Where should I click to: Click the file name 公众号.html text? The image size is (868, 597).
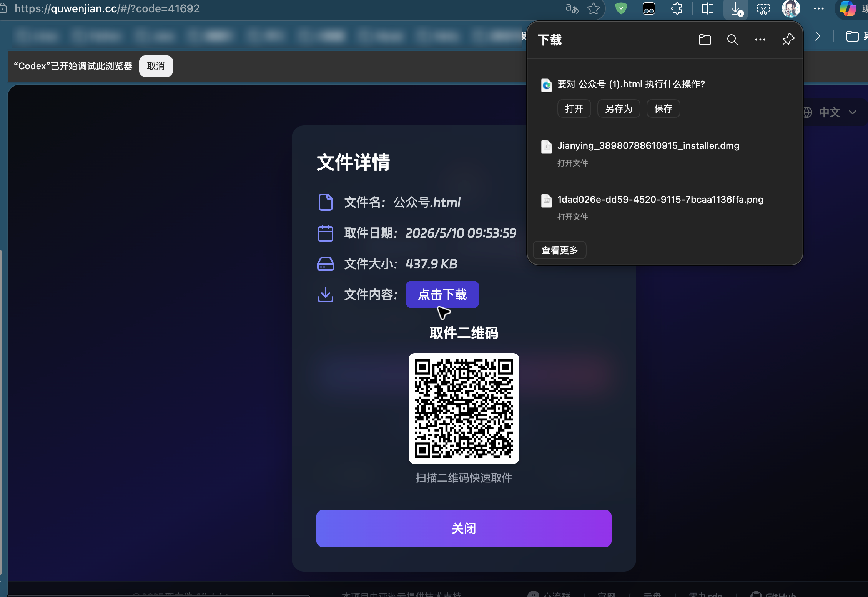pyautogui.click(x=427, y=202)
